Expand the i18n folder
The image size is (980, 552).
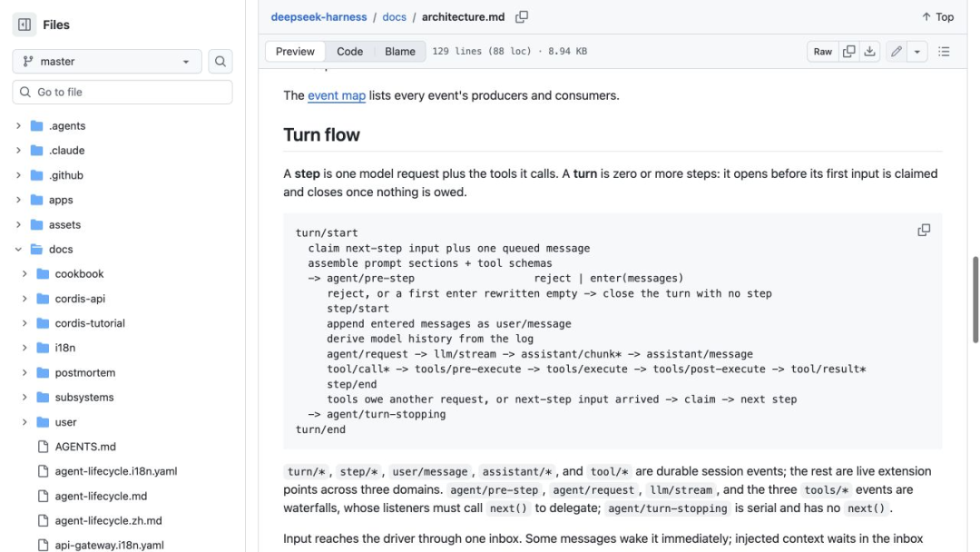(x=24, y=348)
